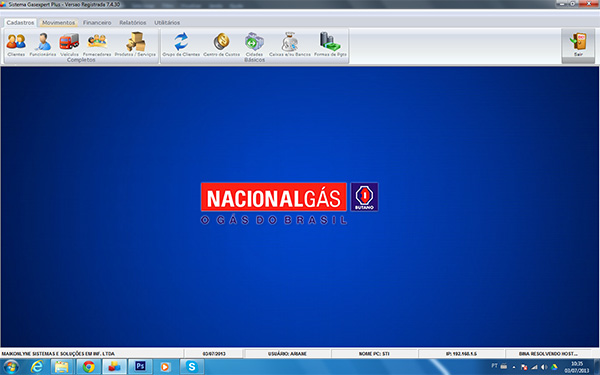Image resolution: width=600 pixels, height=375 pixels.
Task: Switch to the Movimentos tab
Action: coord(59,23)
